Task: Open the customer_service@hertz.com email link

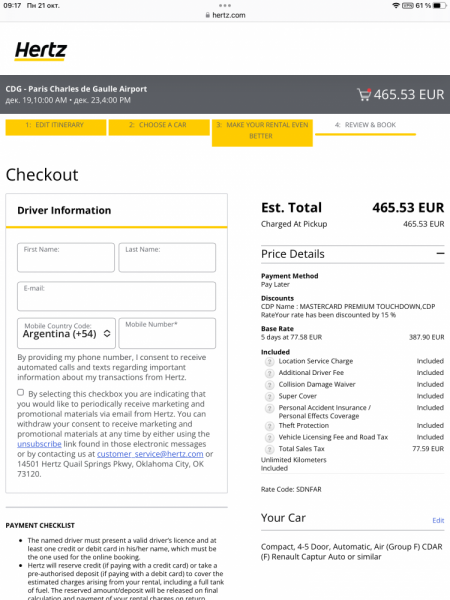Action: [150, 454]
